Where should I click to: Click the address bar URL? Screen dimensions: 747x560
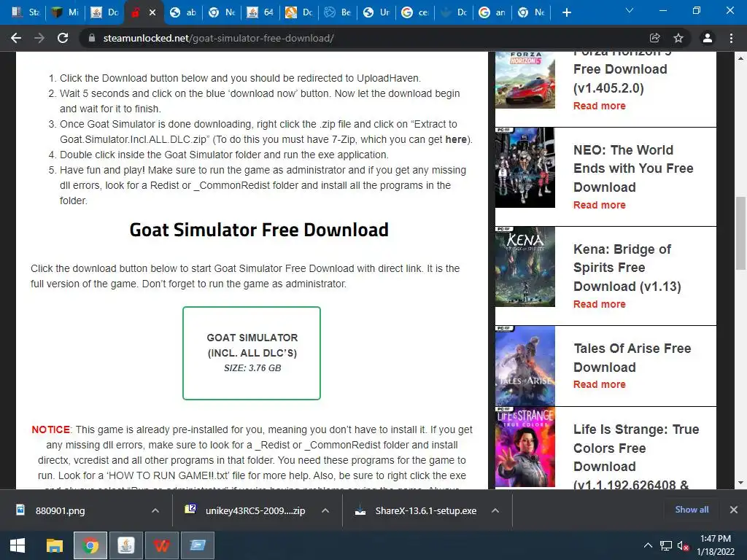tap(218, 38)
